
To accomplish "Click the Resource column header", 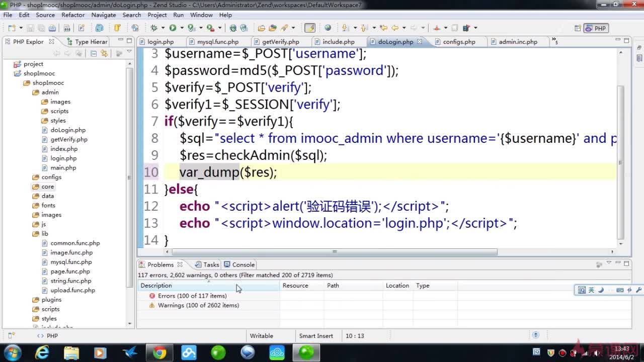I will click(x=301, y=286).
